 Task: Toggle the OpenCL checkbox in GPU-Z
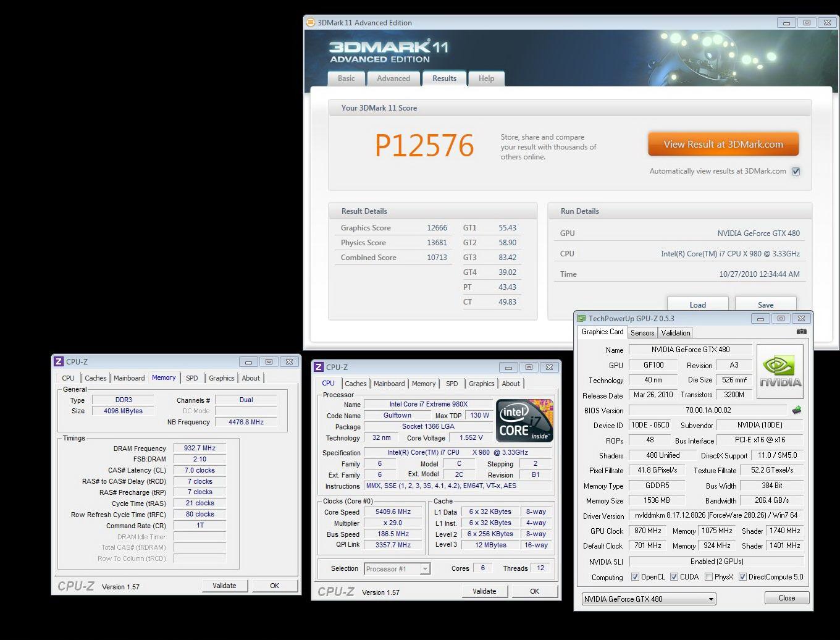pos(635,577)
